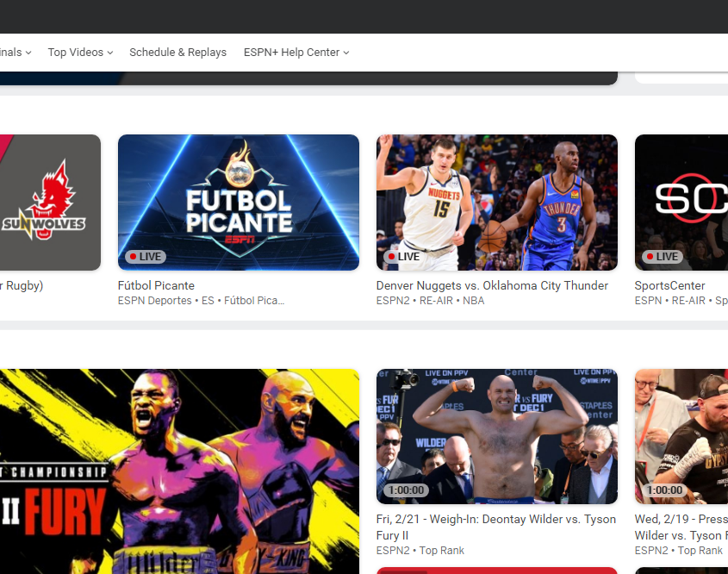Click the Schedule & Replays link

177,53
